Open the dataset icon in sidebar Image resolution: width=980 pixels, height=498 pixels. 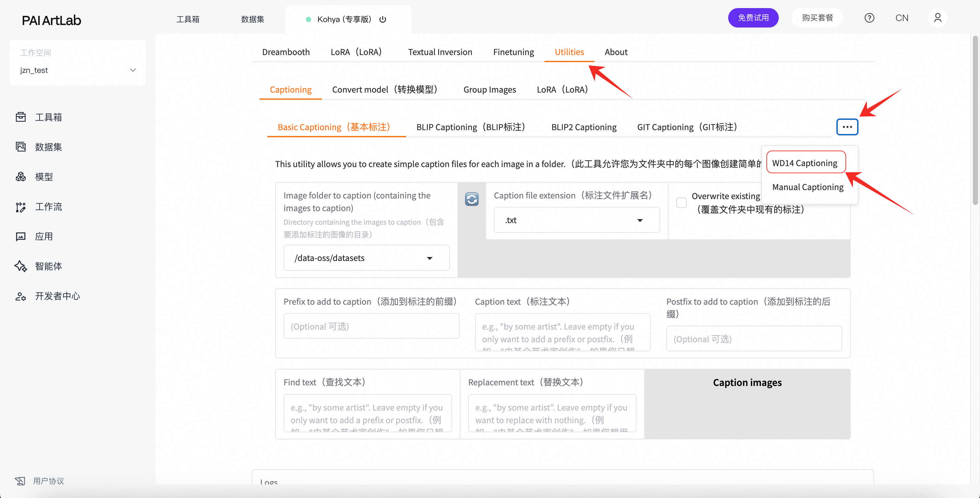tap(20, 147)
